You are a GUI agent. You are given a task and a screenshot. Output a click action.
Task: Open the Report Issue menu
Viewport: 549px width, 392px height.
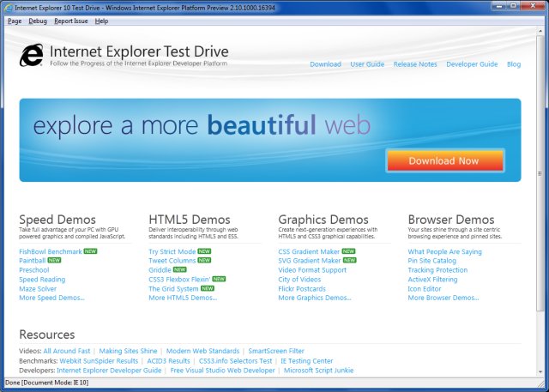[x=69, y=21]
